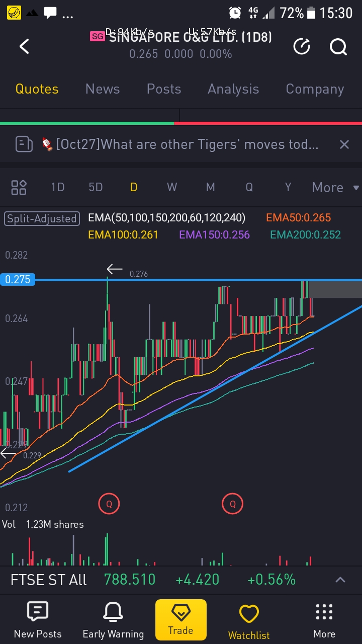Select the Q quarterly timeframe
This screenshot has height=644, width=362.
[x=249, y=187]
